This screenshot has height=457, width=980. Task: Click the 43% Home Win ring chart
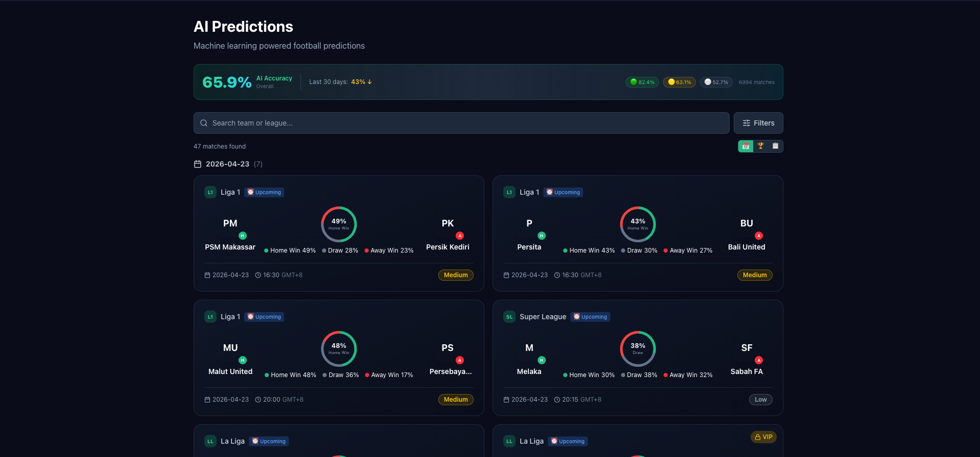click(x=638, y=224)
